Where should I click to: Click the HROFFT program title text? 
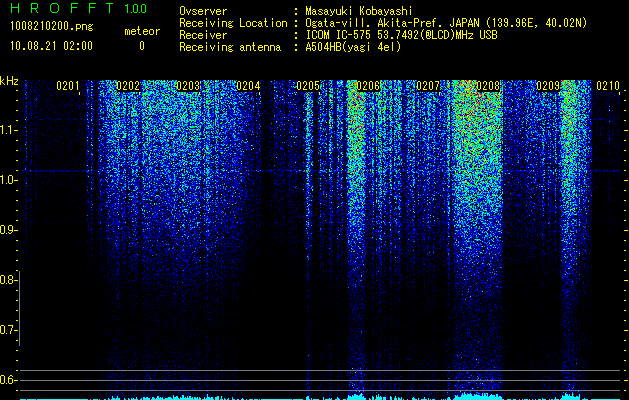tap(62, 8)
